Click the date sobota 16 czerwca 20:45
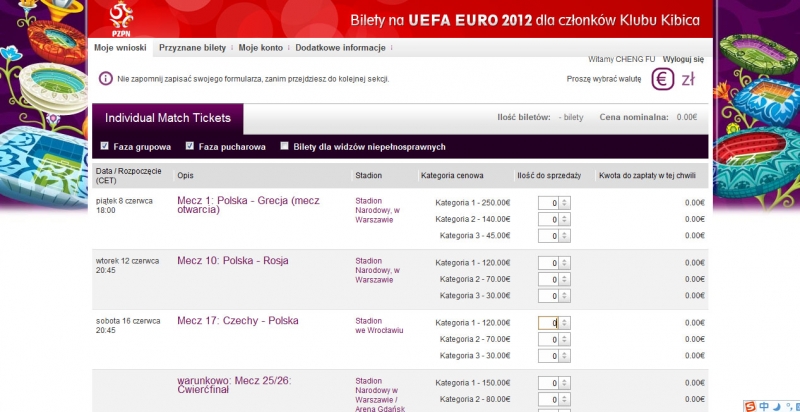The image size is (800, 412). point(128,325)
